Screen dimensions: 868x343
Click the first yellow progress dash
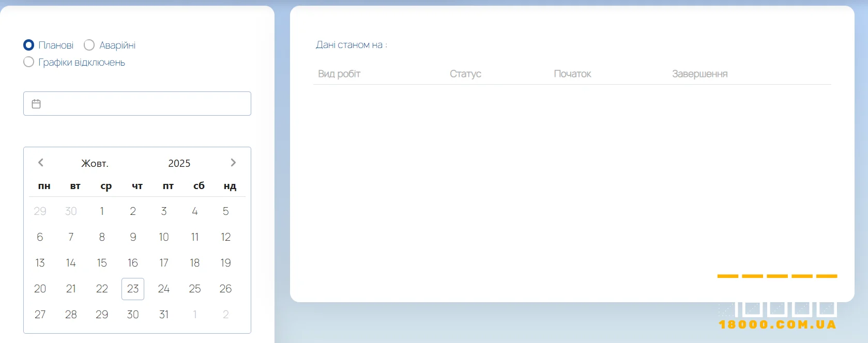(727, 276)
